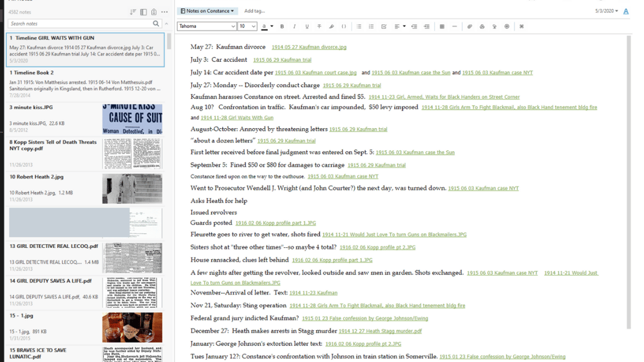Toggle bold formatting

[282, 26]
